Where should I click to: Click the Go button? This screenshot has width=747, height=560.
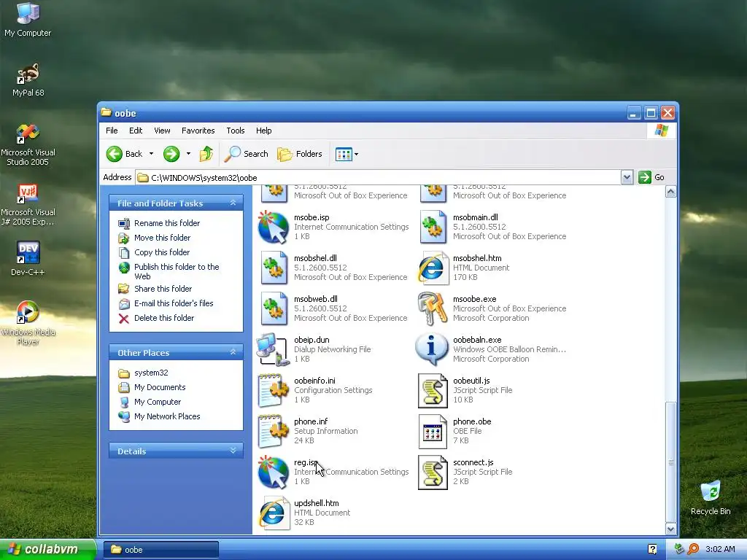651,178
